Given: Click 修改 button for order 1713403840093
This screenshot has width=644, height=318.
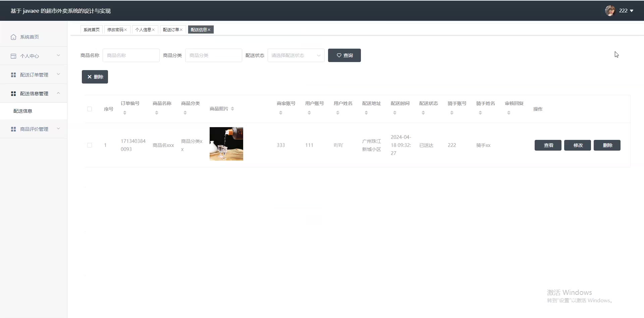Looking at the screenshot, I should click(x=578, y=145).
